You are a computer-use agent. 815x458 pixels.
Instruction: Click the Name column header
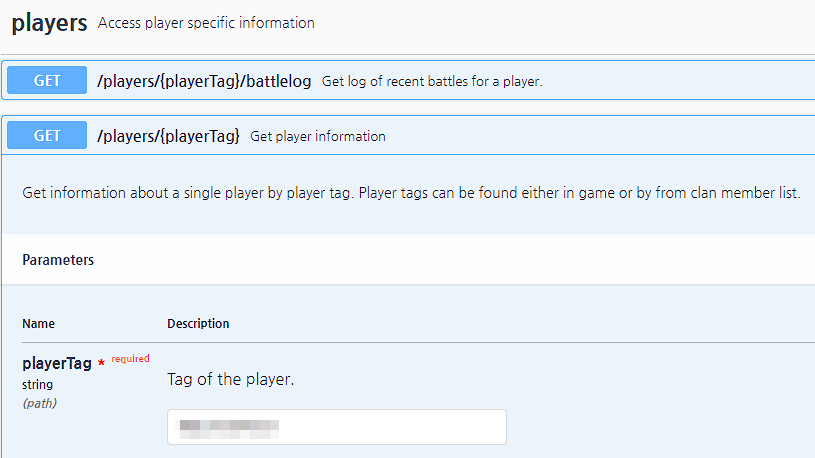(x=39, y=324)
